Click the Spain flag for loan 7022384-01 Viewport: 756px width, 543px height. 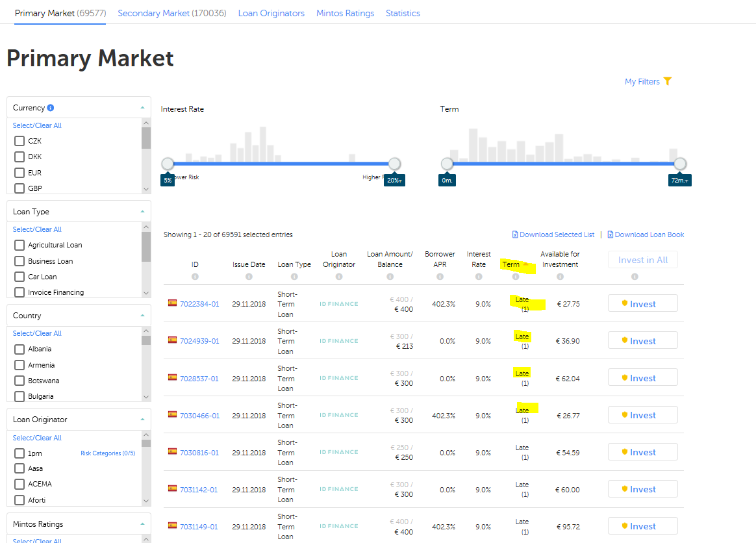click(x=172, y=303)
